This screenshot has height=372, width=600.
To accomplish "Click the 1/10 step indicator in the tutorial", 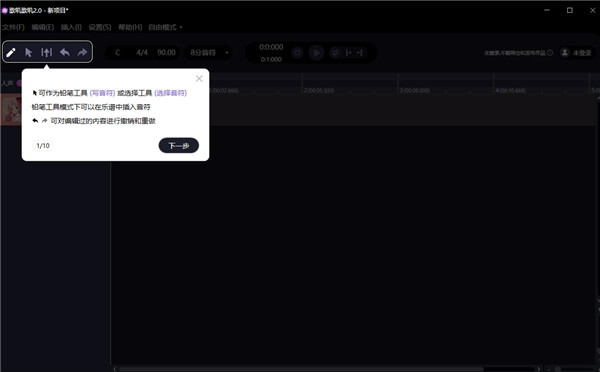I will coord(43,145).
